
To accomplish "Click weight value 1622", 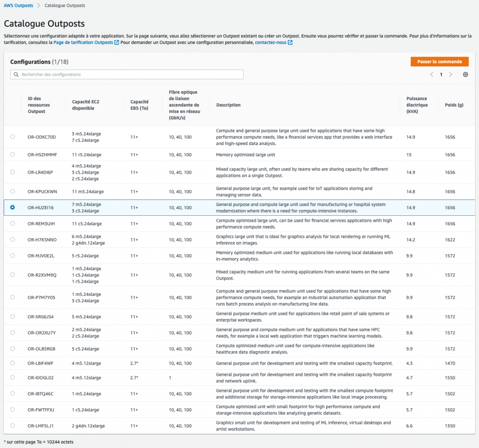I will pos(450,240).
